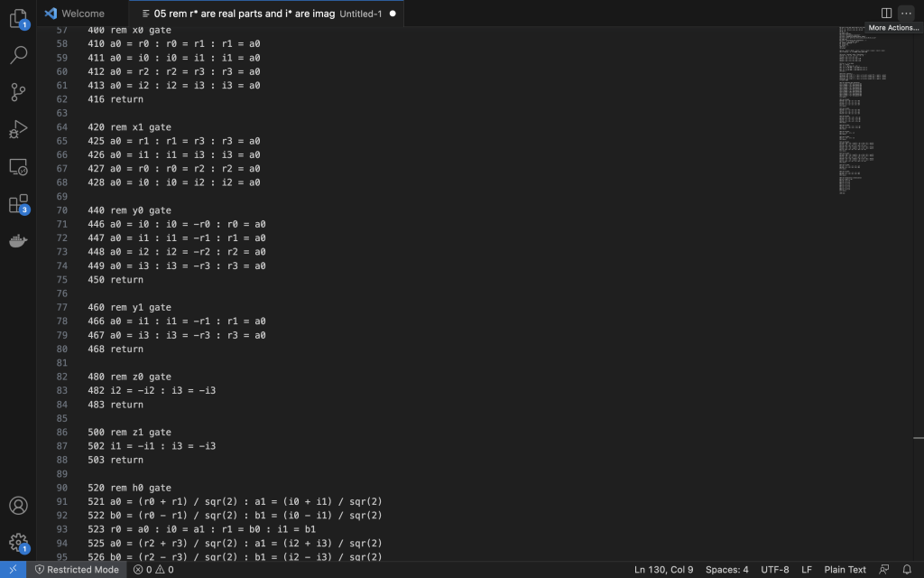This screenshot has height=578, width=924.
Task: Open the Manage gear menu
Action: click(x=18, y=542)
